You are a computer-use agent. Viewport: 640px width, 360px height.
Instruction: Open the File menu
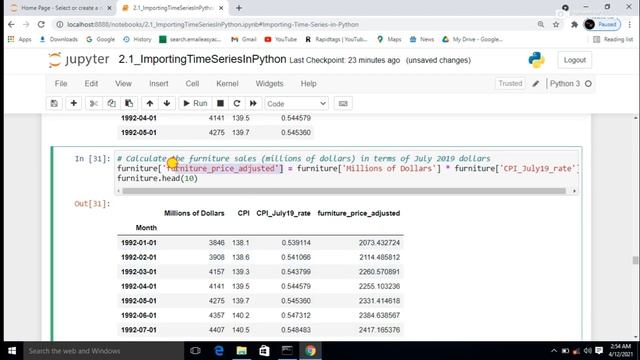(x=61, y=83)
